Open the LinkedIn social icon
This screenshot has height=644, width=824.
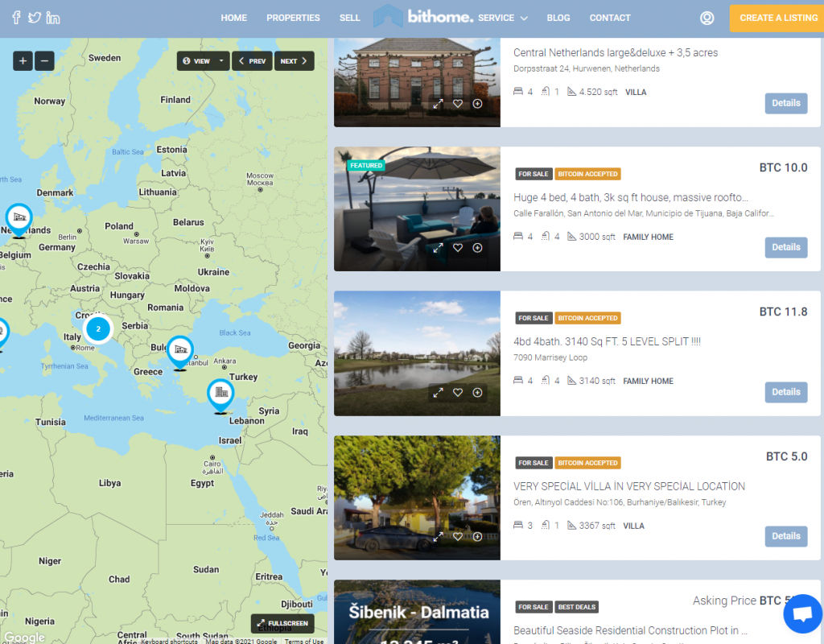[x=52, y=18]
